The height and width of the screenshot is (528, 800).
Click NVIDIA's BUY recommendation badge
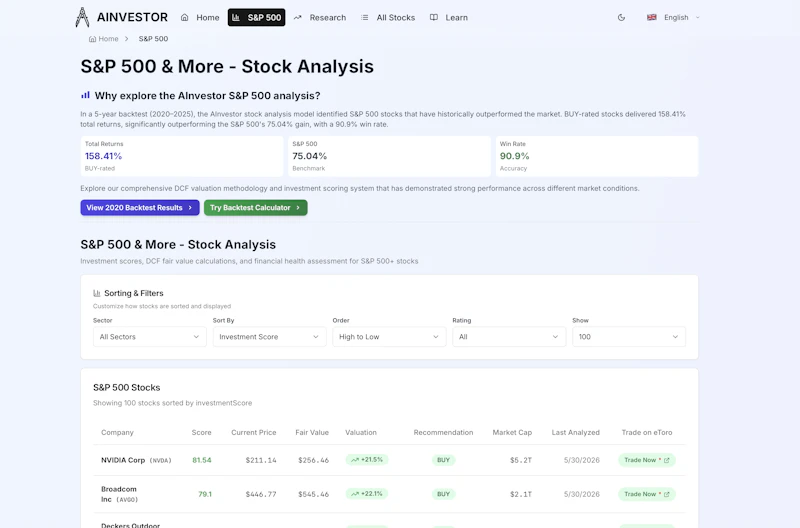tap(443, 460)
